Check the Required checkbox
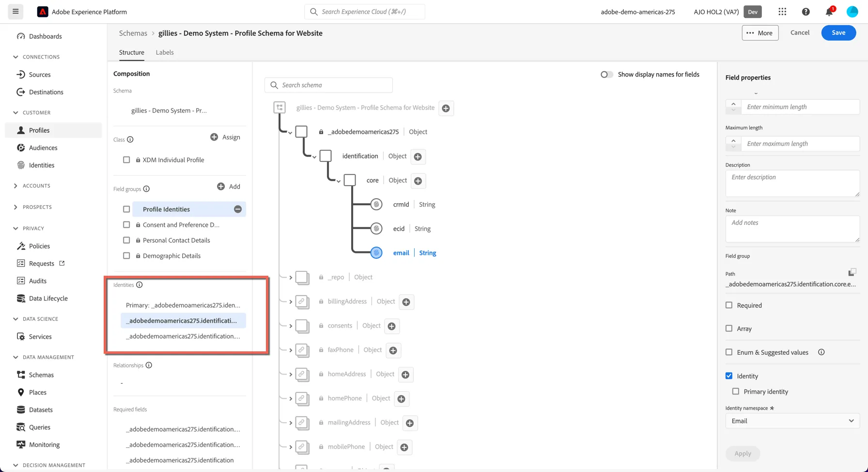 tap(729, 305)
